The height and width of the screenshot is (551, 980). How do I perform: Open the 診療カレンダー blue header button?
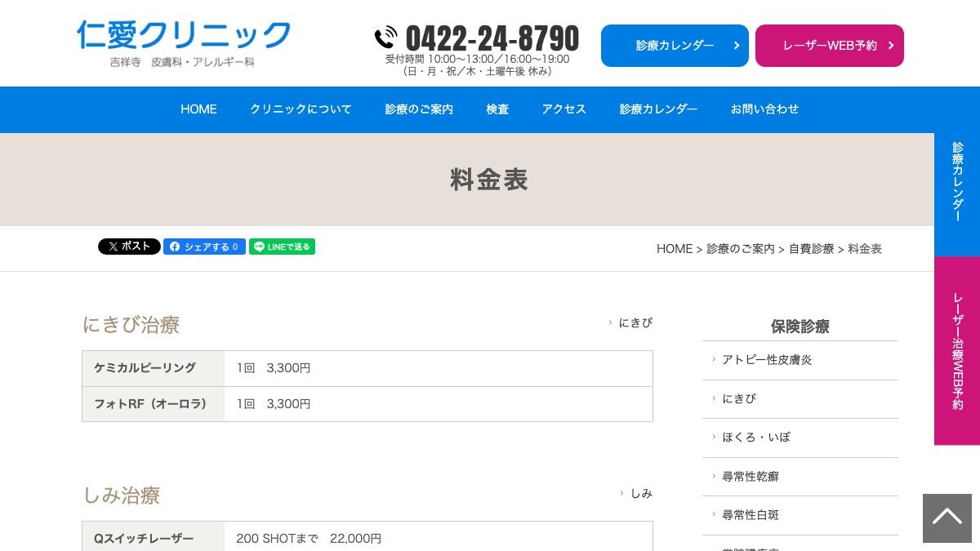[x=675, y=46]
